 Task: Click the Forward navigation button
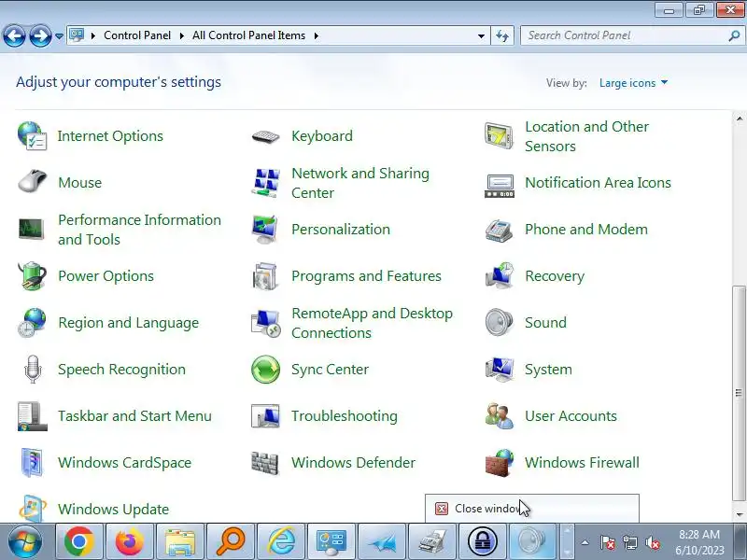pyautogui.click(x=40, y=35)
